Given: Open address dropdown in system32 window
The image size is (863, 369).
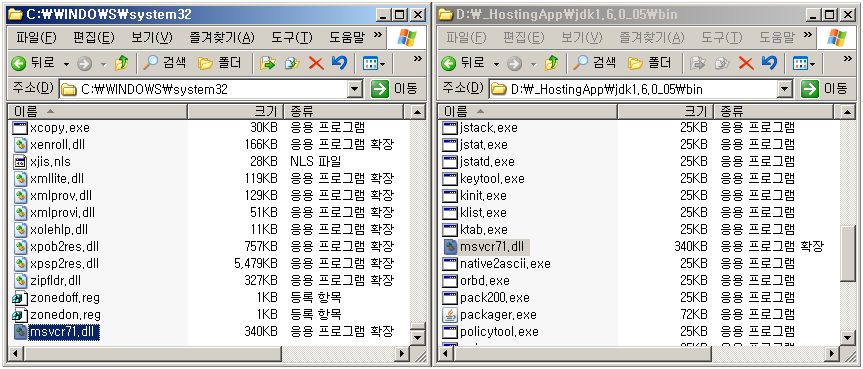Looking at the screenshot, I should 354,89.
